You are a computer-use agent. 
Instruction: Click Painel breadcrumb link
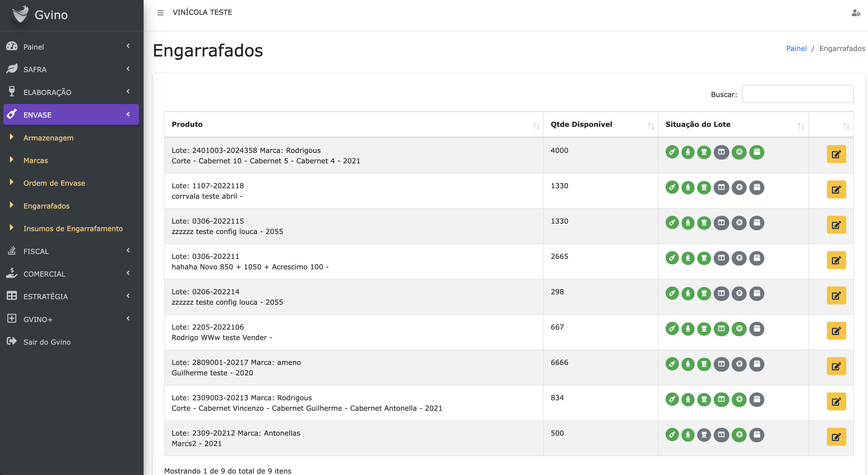796,49
